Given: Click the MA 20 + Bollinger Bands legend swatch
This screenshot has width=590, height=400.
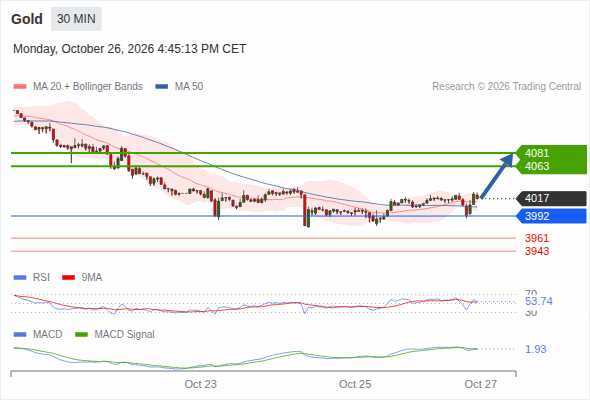Looking at the screenshot, I should click(20, 87).
